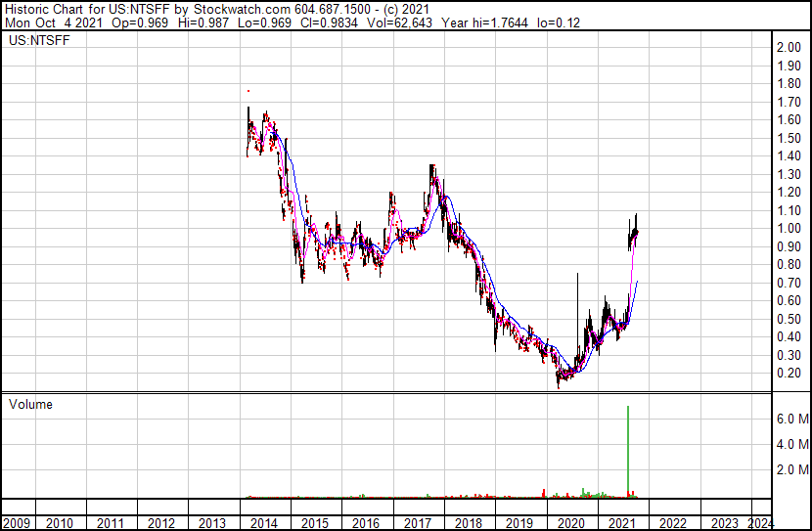Click the 1.20 price axis label
This screenshot has height=531, width=812.
point(789,192)
